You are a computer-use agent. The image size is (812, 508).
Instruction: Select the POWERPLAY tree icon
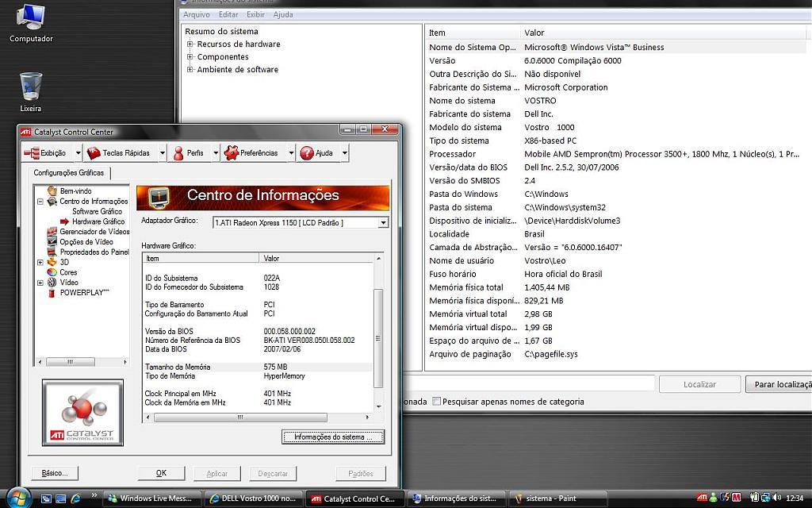52,293
